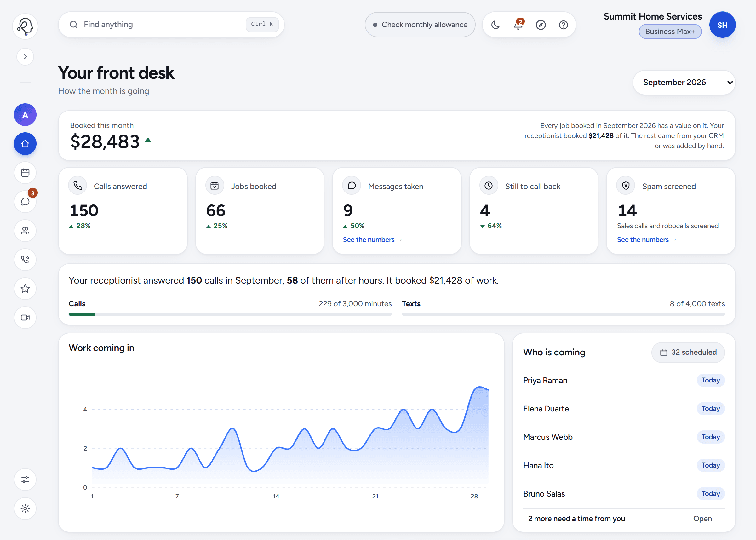Open the sliders preferences sidebar icon
756x540 pixels.
[25, 479]
